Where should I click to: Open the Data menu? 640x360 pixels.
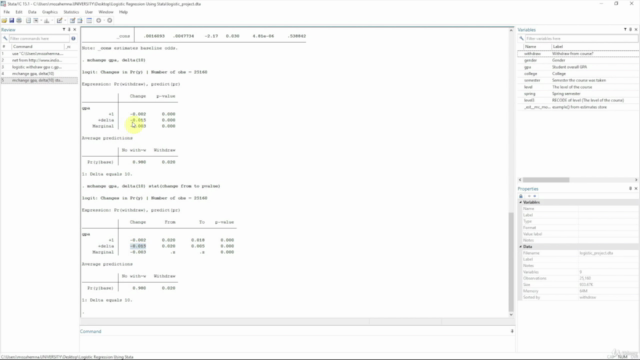[32, 12]
